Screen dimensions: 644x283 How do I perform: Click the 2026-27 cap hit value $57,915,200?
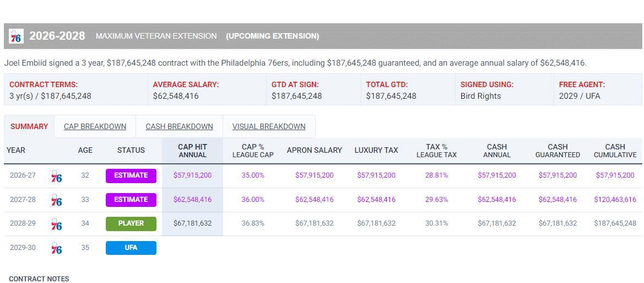[x=192, y=175]
